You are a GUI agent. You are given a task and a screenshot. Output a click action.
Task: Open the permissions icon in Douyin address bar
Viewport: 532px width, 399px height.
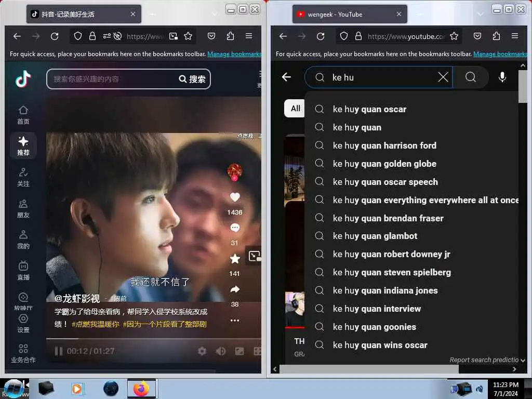(107, 36)
